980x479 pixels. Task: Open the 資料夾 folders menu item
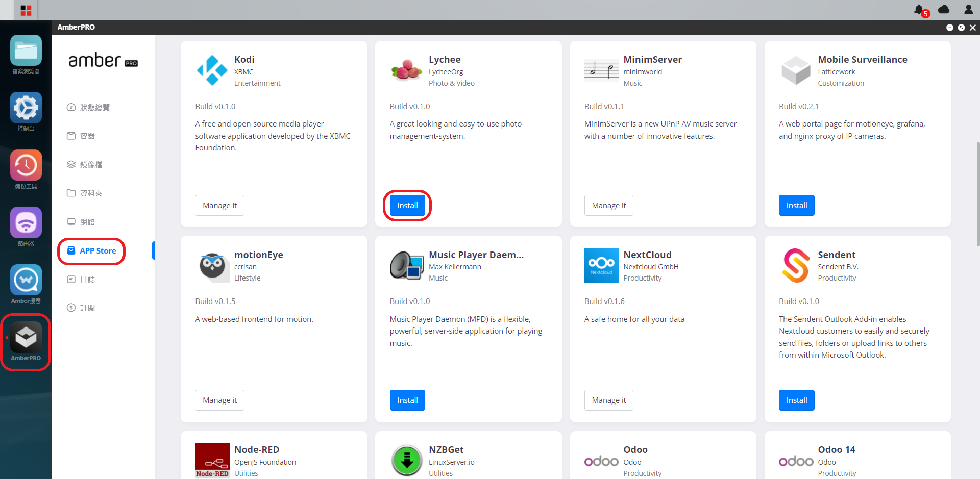point(85,193)
